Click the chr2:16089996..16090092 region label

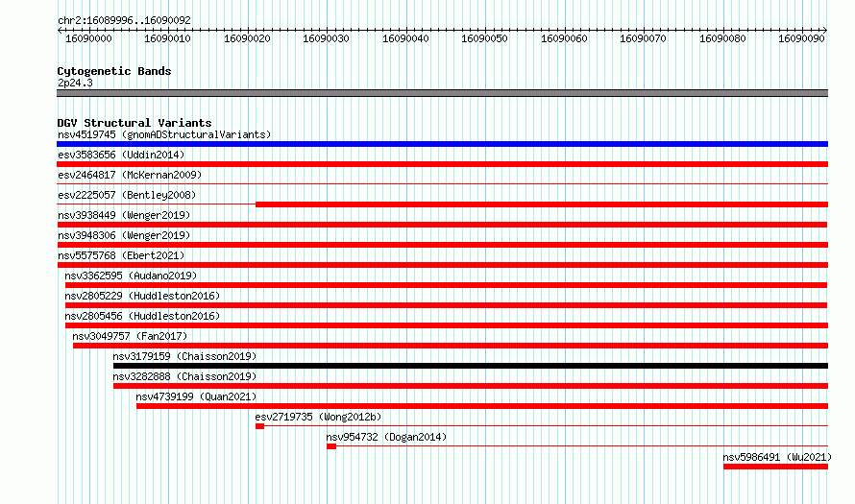(x=124, y=21)
